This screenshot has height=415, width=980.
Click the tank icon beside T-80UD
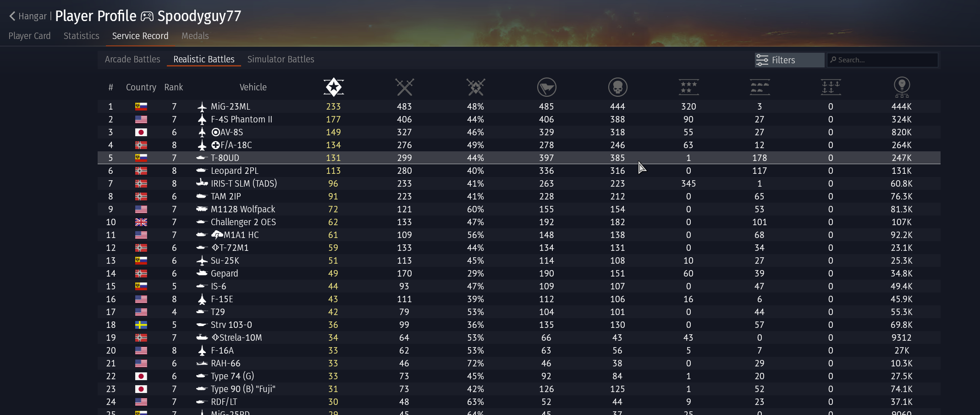202,158
